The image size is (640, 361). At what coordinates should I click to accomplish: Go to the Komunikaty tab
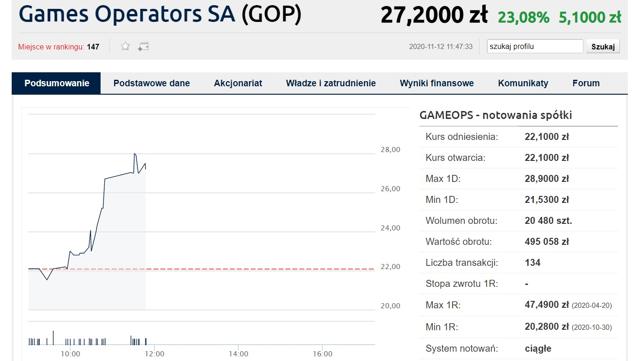[x=523, y=83]
